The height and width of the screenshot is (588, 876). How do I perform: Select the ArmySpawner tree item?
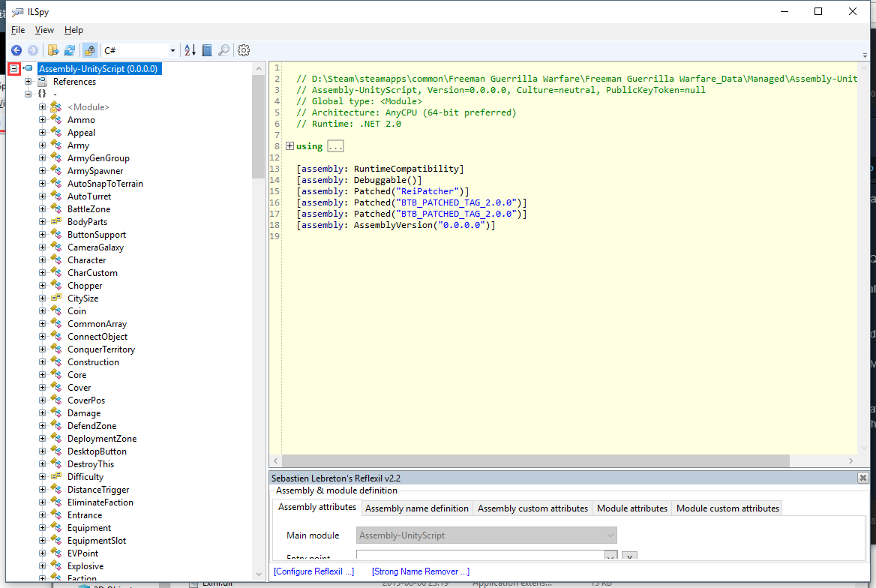[x=95, y=171]
